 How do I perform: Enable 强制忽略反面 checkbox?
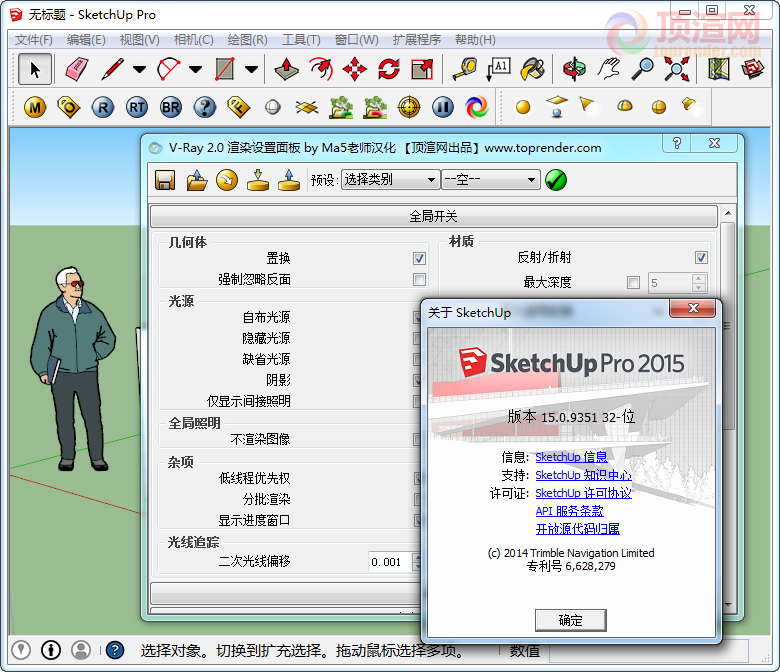[419, 280]
